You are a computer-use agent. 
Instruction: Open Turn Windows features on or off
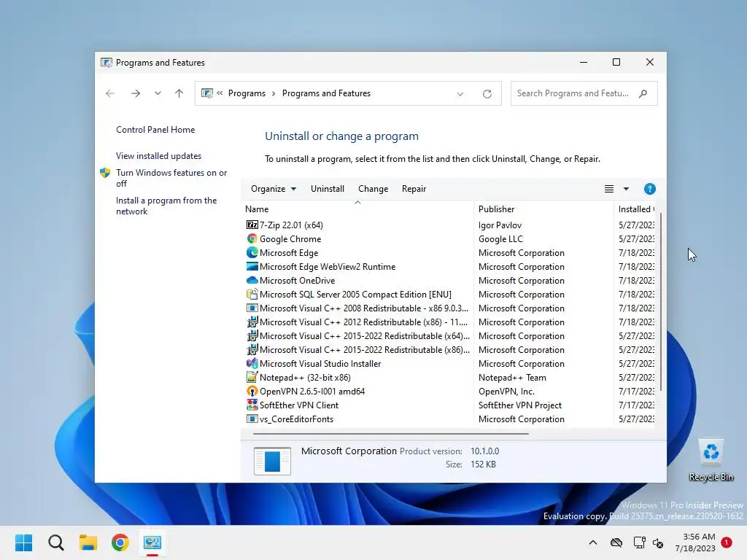[x=171, y=178]
